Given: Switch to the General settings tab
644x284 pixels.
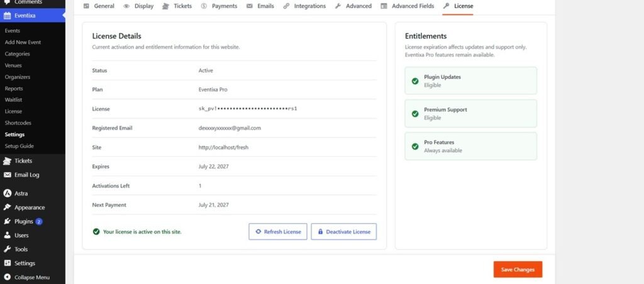Looking at the screenshot, I should coord(99,6).
